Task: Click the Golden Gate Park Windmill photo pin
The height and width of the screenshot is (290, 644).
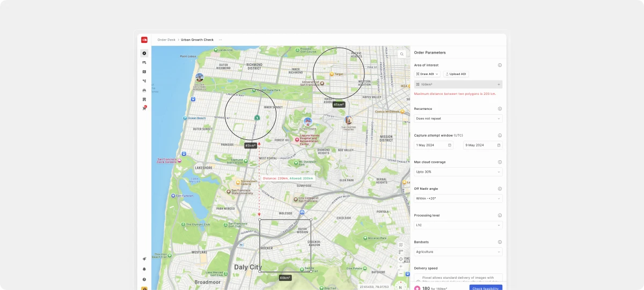Action: tap(200, 77)
